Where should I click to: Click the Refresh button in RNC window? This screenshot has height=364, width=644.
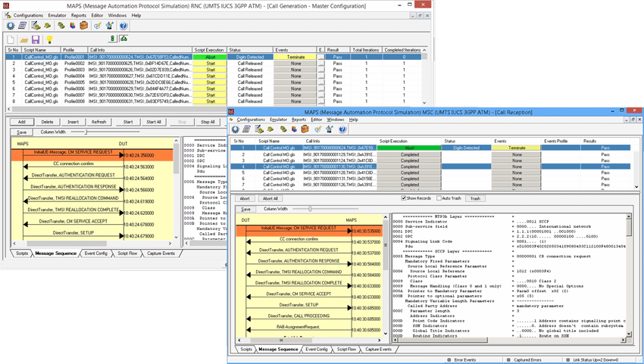click(x=99, y=122)
